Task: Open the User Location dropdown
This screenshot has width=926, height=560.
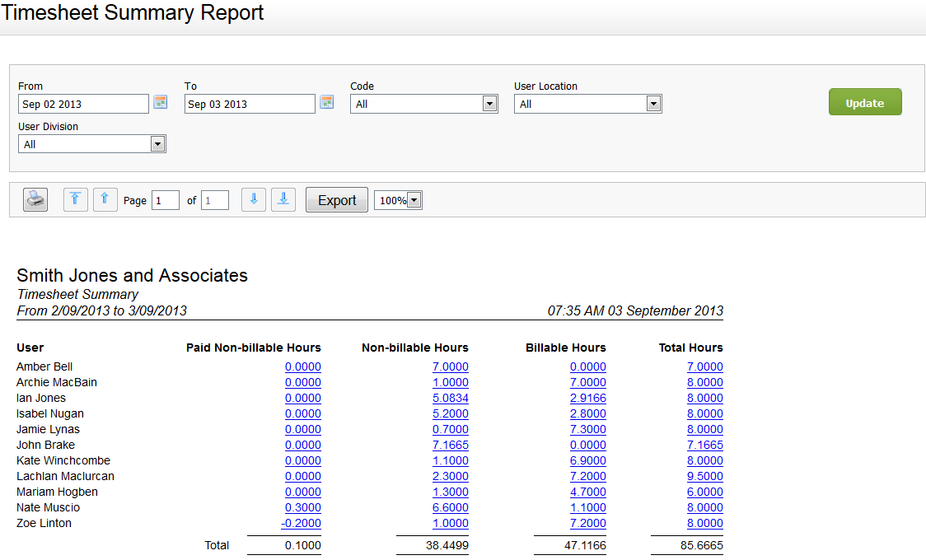Action: pos(654,103)
